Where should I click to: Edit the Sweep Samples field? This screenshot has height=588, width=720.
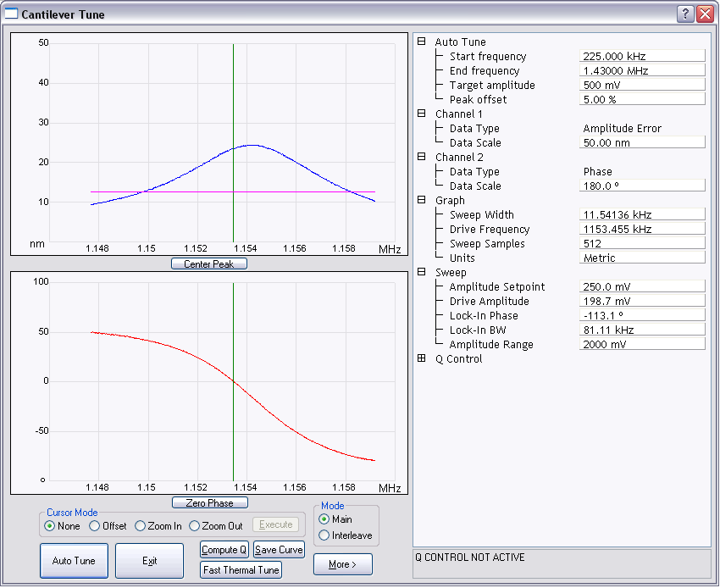point(642,243)
